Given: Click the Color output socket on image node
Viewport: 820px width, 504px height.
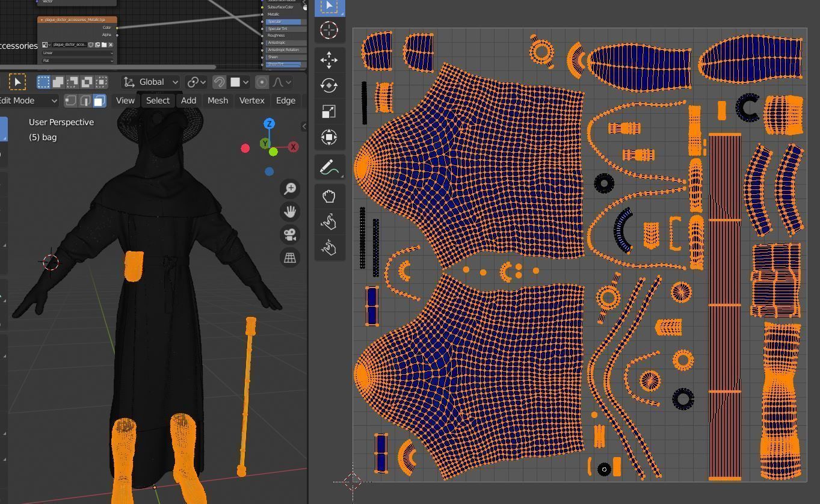Looking at the screenshot, I should pyautogui.click(x=117, y=28).
